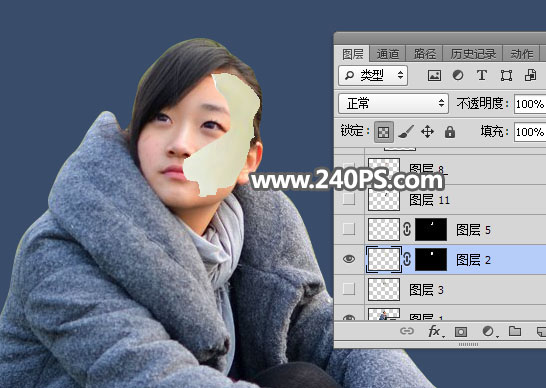Select the 图层 2 layer name

473,260
